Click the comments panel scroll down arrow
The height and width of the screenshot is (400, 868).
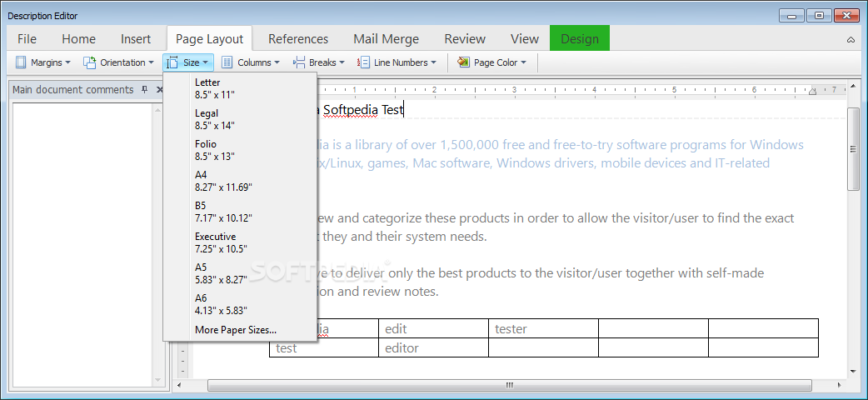click(x=158, y=379)
